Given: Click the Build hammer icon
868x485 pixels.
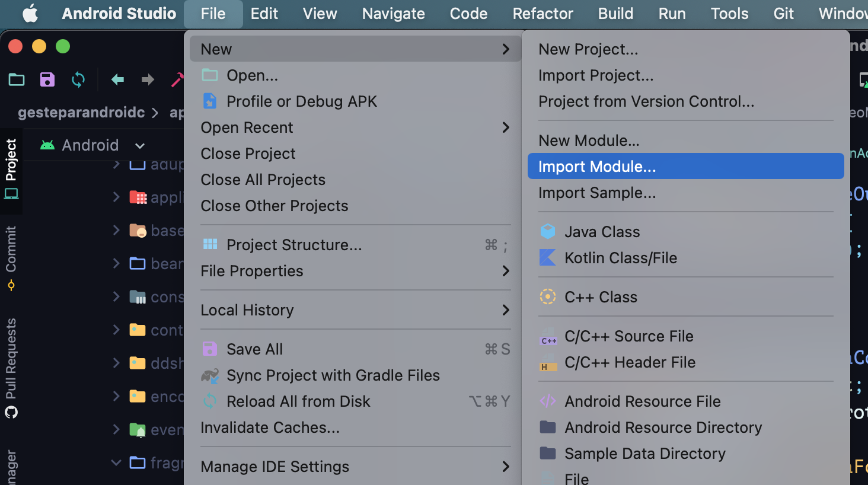Looking at the screenshot, I should point(177,79).
